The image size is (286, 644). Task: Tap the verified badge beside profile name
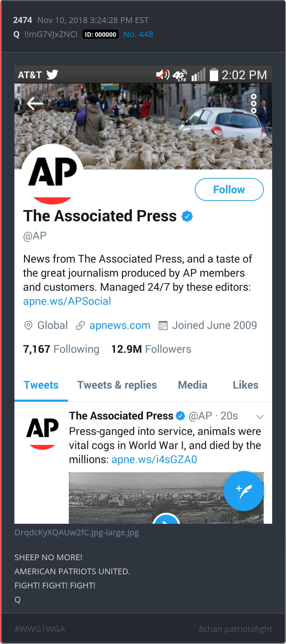tap(187, 216)
